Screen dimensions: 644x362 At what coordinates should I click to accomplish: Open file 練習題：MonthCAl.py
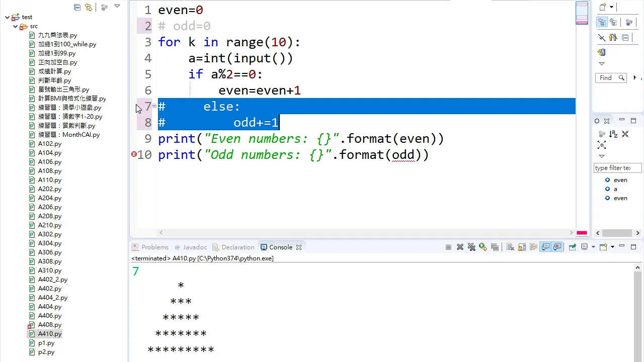[69, 135]
